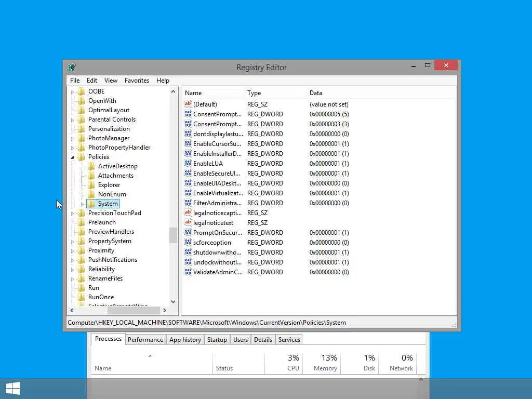Sort values by the Data column header

click(381, 93)
